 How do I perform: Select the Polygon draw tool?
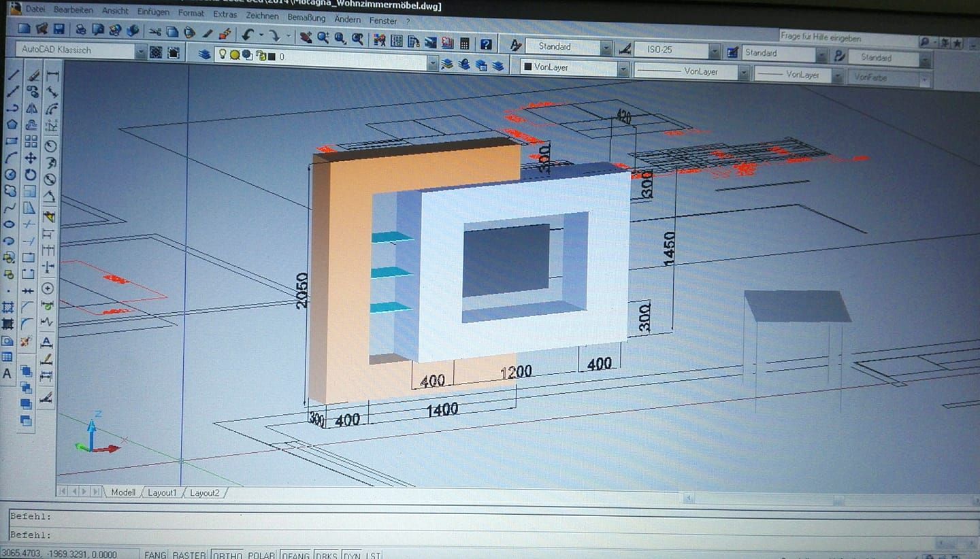pyautogui.click(x=12, y=124)
